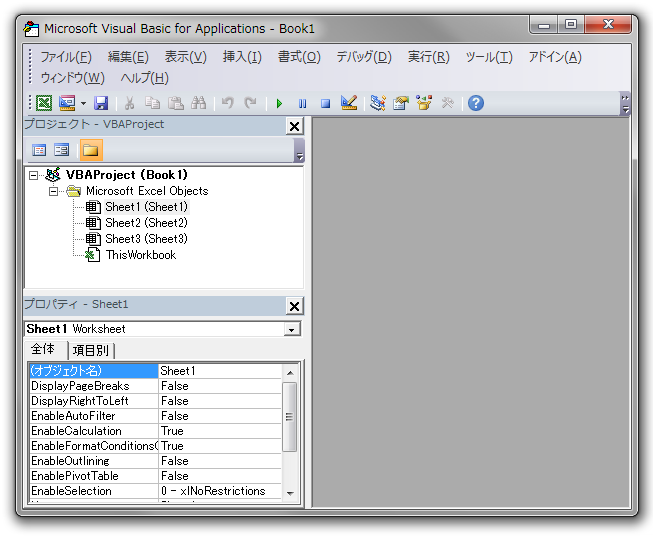The width and height of the screenshot is (653, 536).
Task: Click EnableSelection value 0 - xlNoRestrictions
Action: 220,491
